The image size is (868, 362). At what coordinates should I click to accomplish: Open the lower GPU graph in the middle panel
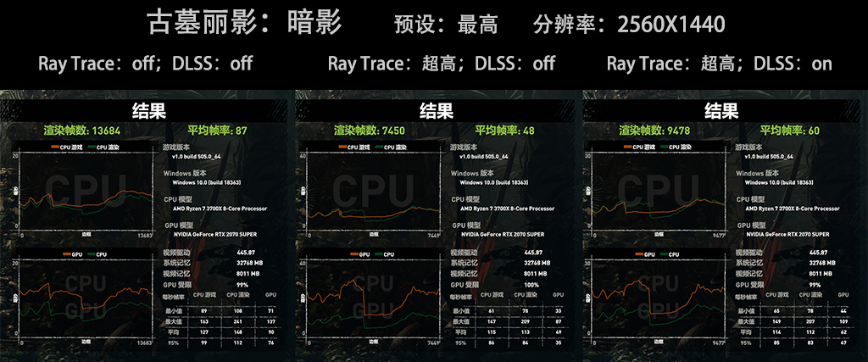coord(373,298)
